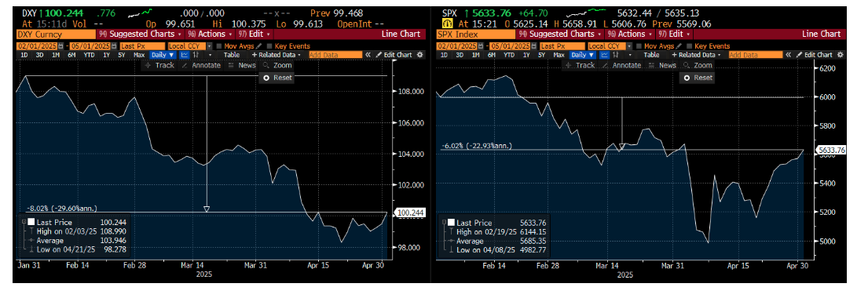Enable Mov Avgs checkbox in DXY chart
This screenshot has height=298, width=868.
(218, 46)
